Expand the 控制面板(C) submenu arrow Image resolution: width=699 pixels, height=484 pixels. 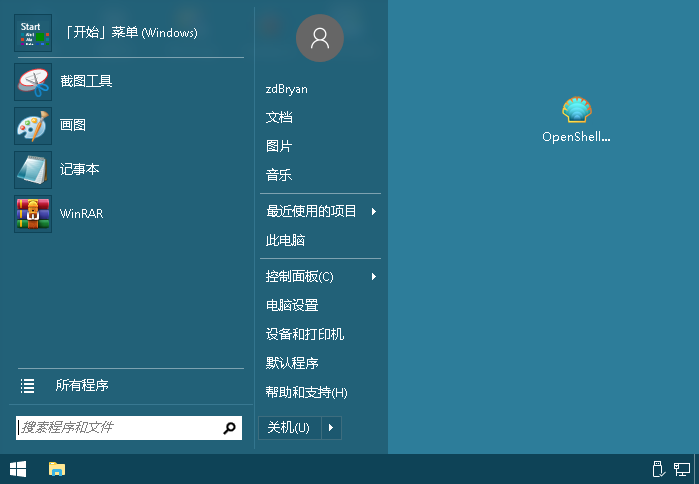(x=374, y=277)
